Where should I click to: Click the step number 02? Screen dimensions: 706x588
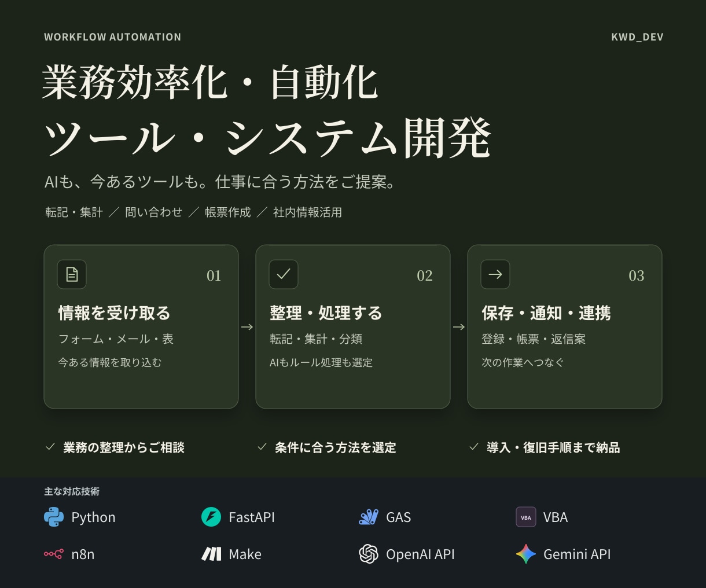tap(425, 275)
